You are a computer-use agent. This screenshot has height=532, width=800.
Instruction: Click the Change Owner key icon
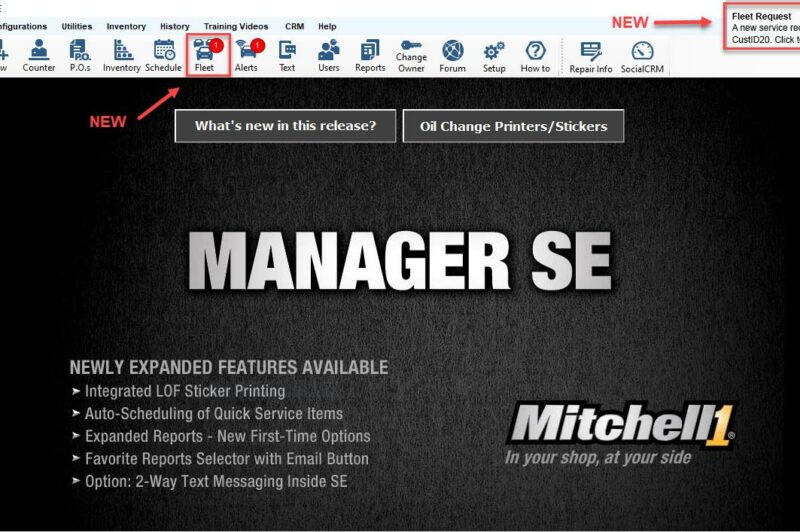[x=411, y=56]
